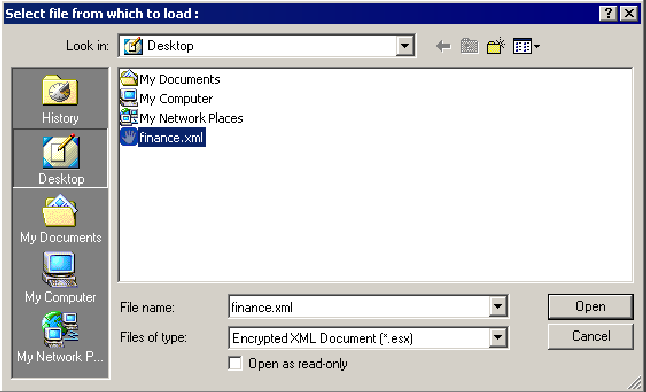
Task: Expand the File name dropdown arrow
Action: pos(498,306)
